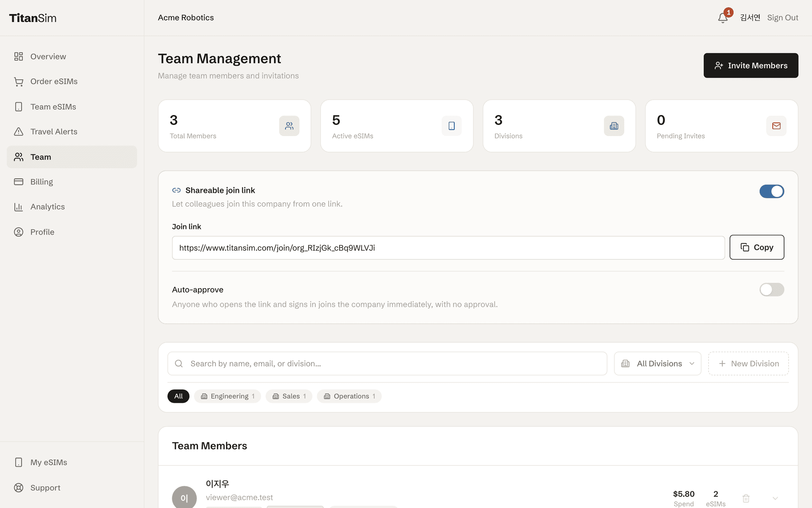This screenshot has height=508, width=812.
Task: Click the phone icon beside Team eSIMs
Action: (18, 107)
